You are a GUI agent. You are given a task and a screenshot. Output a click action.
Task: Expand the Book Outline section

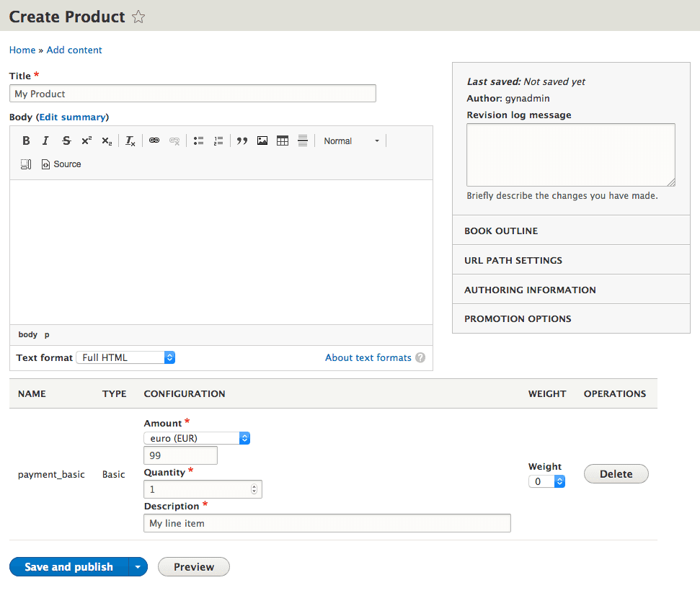coord(501,231)
